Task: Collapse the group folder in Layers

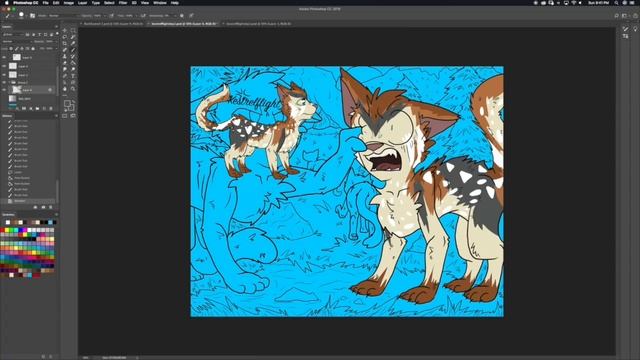Action: pos(10,82)
